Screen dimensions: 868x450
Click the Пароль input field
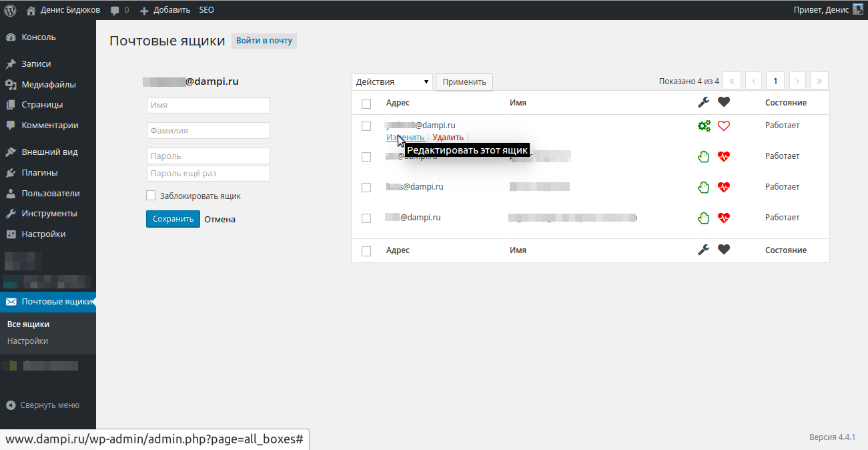(208, 156)
